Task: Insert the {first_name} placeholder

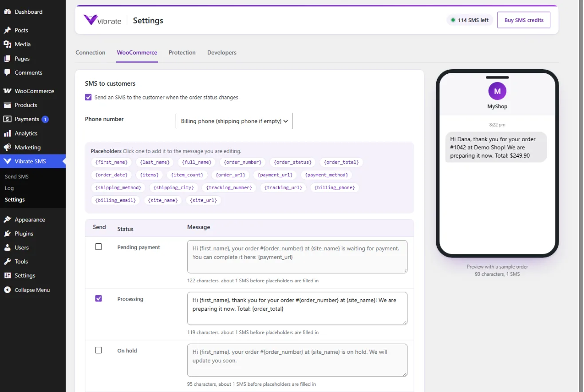Action: click(x=111, y=162)
